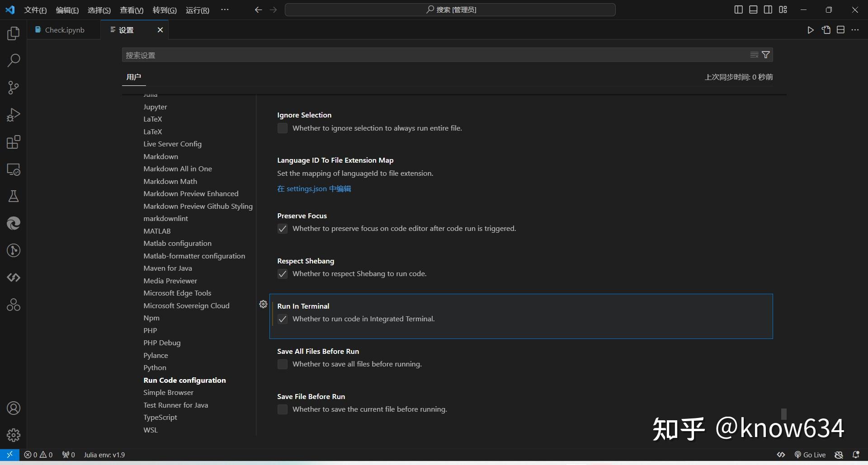Open the Search view in activity bar
The width and height of the screenshot is (868, 465).
pos(14,61)
